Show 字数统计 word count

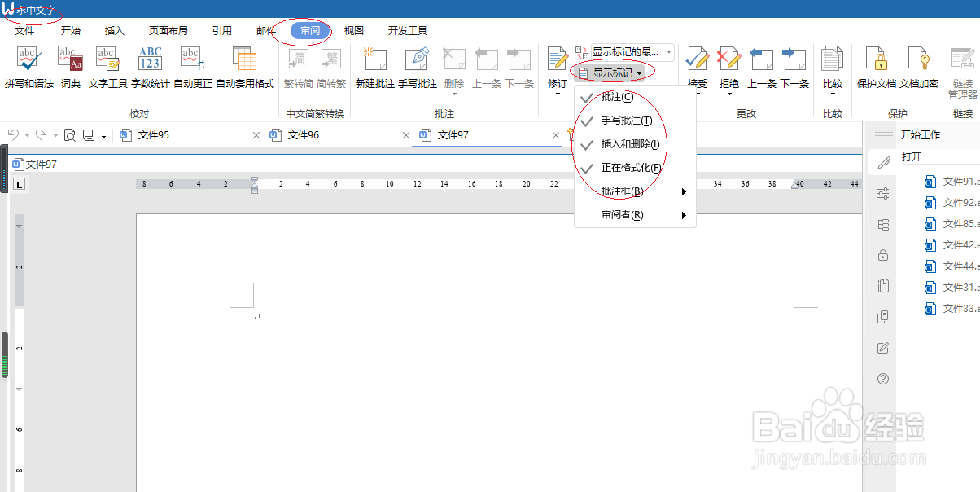pyautogui.click(x=150, y=68)
